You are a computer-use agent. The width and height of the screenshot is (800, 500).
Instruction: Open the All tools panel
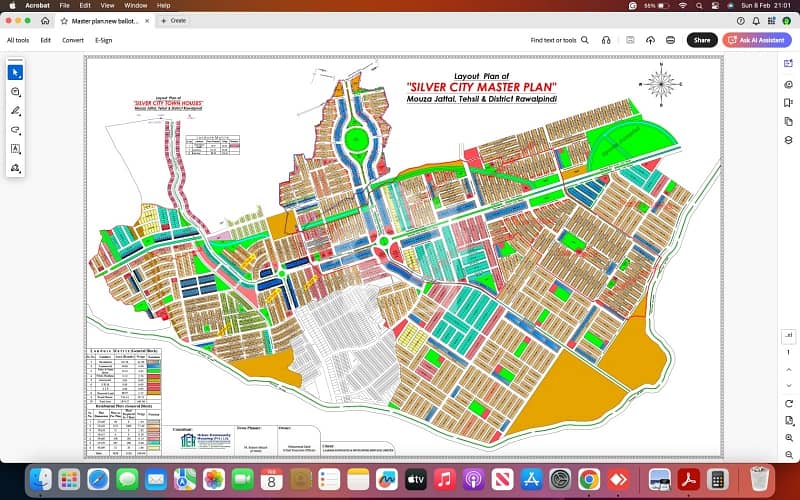(18, 40)
